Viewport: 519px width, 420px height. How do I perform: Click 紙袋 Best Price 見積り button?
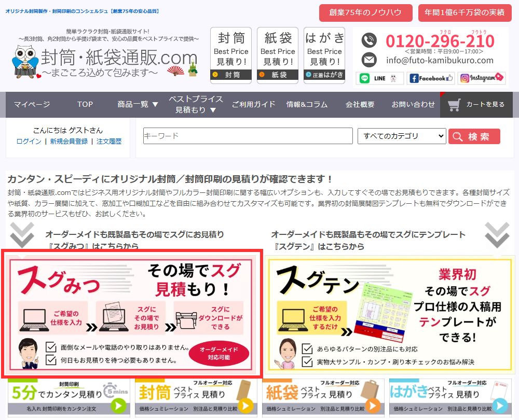pyautogui.click(x=278, y=55)
